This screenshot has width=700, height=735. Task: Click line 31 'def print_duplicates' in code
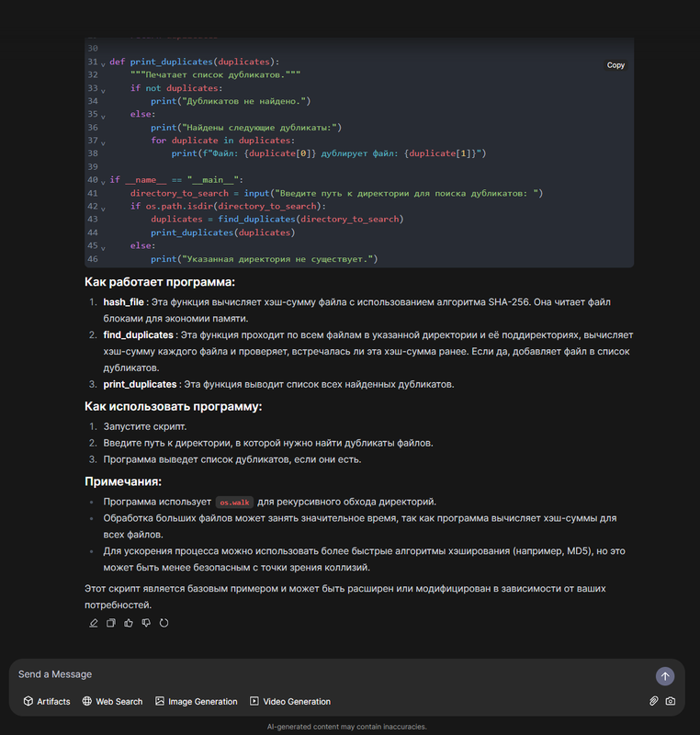pyautogui.click(x=195, y=62)
